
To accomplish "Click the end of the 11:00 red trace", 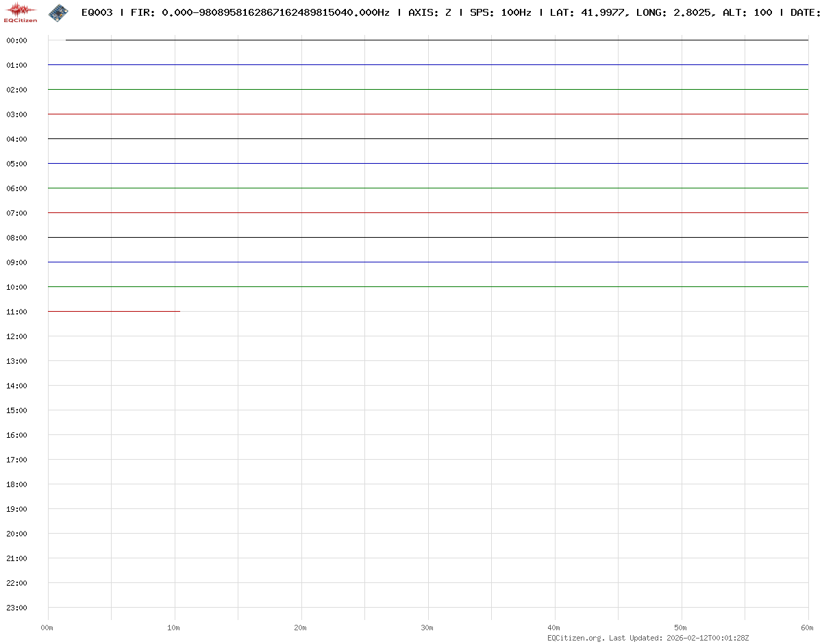I will [179, 311].
